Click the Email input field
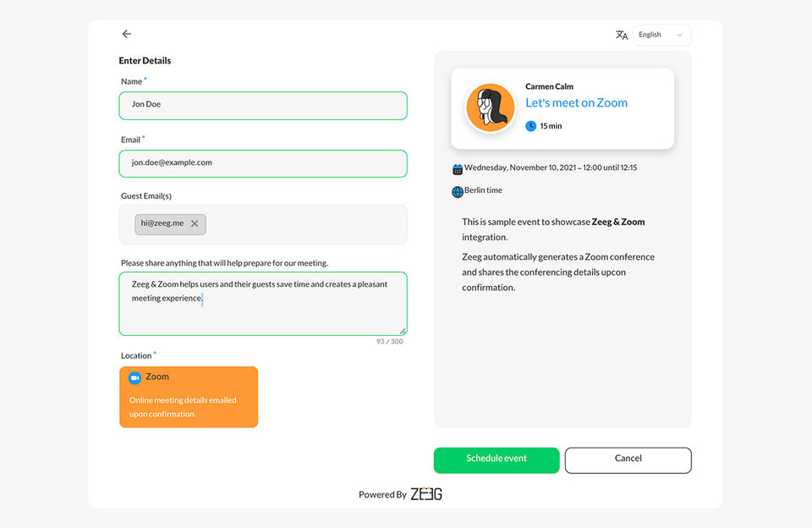Viewport: 812px width, 528px height. point(262,163)
